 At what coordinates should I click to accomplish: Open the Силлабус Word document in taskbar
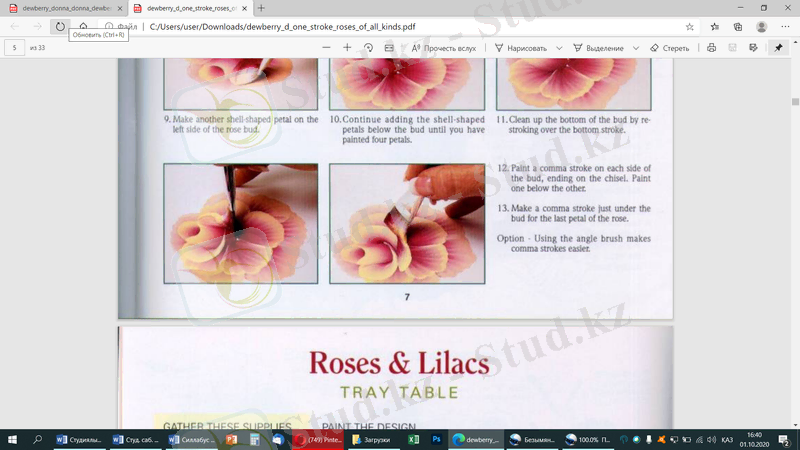[x=192, y=439]
